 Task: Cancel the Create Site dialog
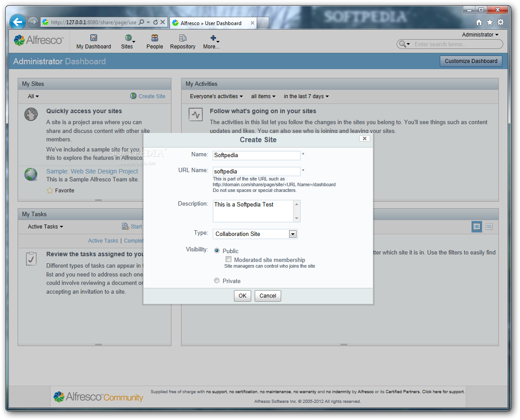click(x=267, y=296)
